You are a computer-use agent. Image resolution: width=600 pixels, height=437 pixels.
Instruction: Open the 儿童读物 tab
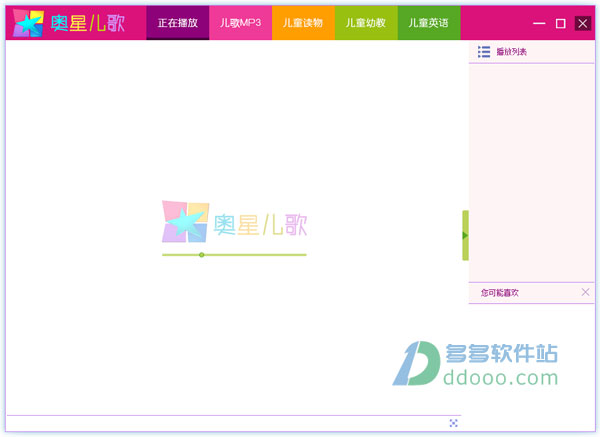[x=303, y=23]
